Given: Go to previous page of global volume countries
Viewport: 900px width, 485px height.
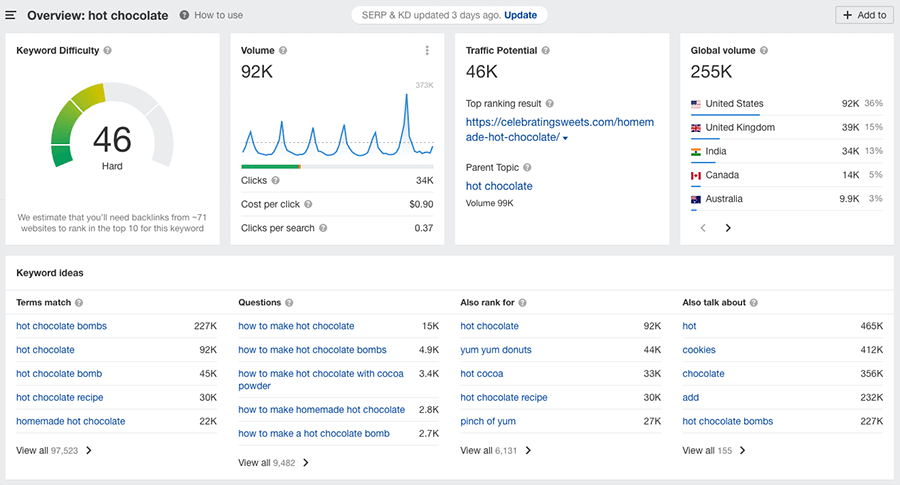Looking at the screenshot, I should tap(703, 228).
